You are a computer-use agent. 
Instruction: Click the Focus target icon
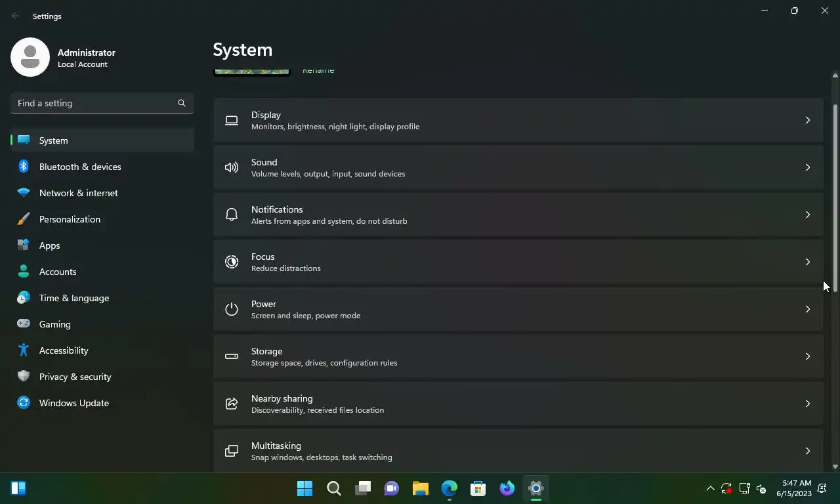coord(232,262)
